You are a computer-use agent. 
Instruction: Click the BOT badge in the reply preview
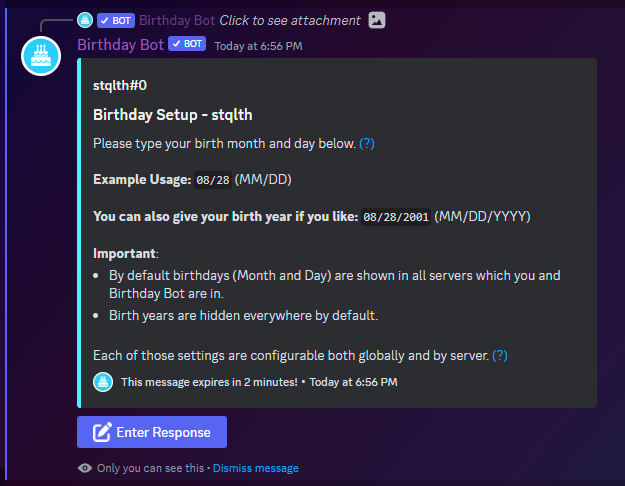click(x=116, y=20)
